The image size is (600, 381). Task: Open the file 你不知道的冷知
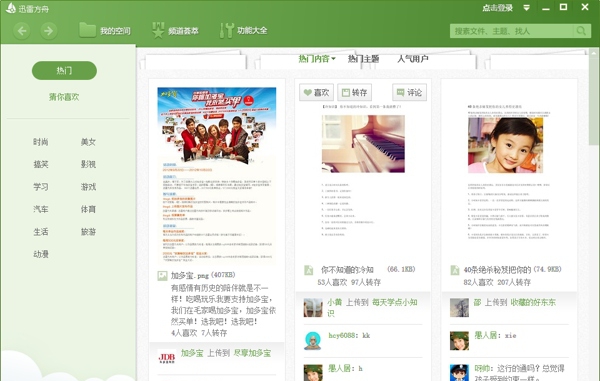(347, 270)
